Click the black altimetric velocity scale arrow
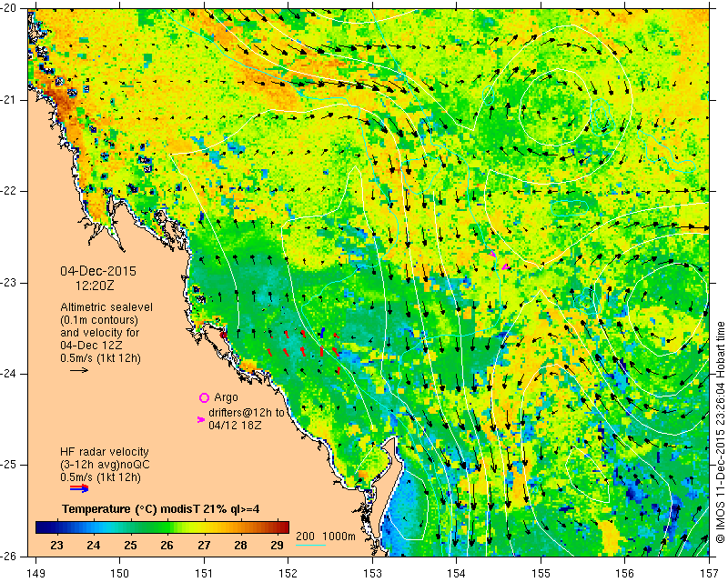Viewport: 728px width, 582px height. [79, 370]
